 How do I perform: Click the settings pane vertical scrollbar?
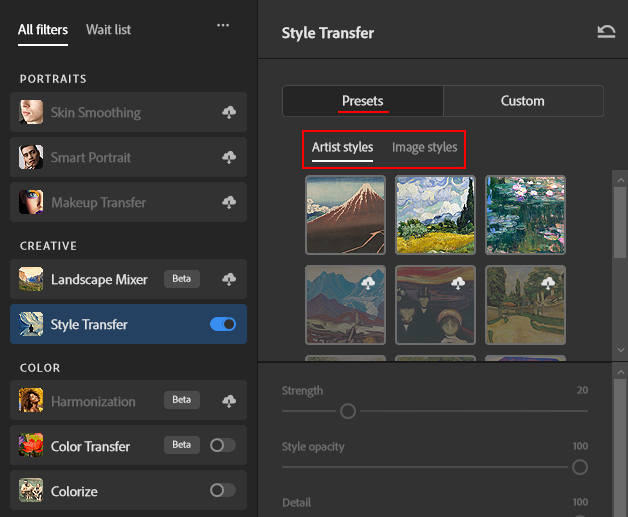click(620, 447)
